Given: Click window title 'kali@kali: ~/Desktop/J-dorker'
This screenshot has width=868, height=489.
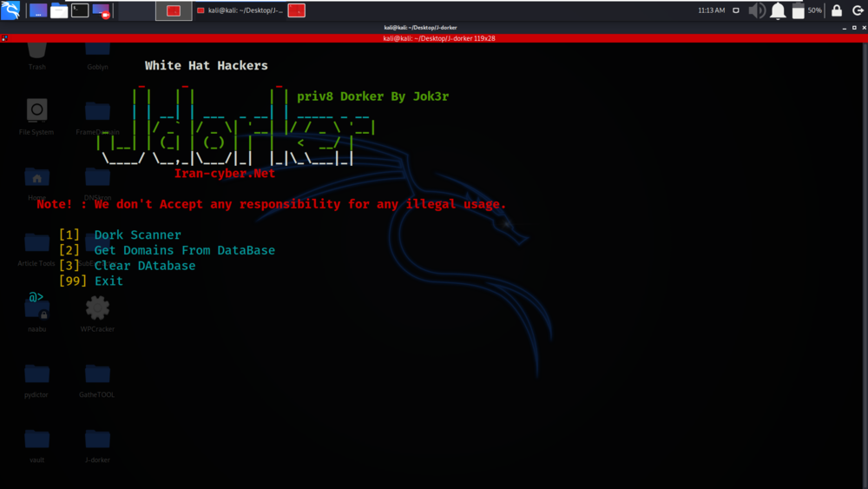Looking at the screenshot, I should [420, 28].
